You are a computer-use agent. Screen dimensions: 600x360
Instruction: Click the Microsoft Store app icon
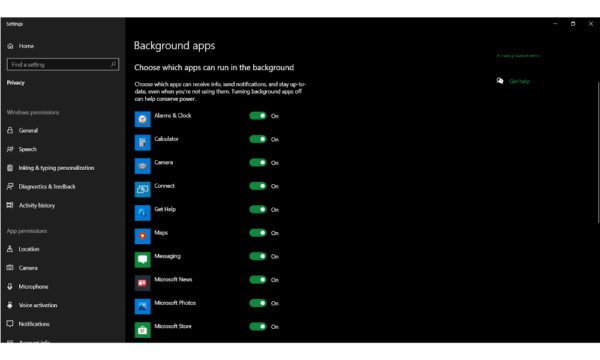coord(142,330)
